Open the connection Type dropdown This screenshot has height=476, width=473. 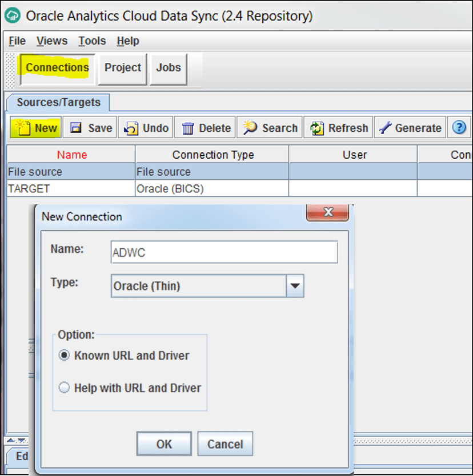[295, 285]
